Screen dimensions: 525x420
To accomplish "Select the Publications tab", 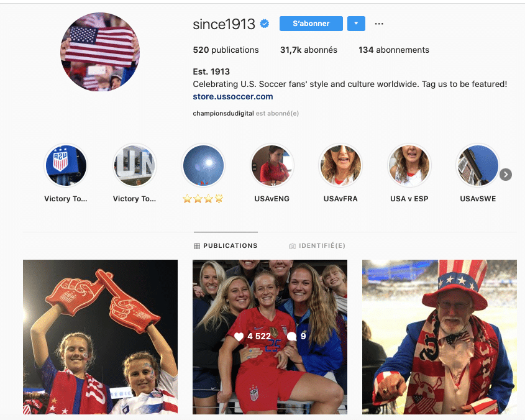I will (226, 246).
